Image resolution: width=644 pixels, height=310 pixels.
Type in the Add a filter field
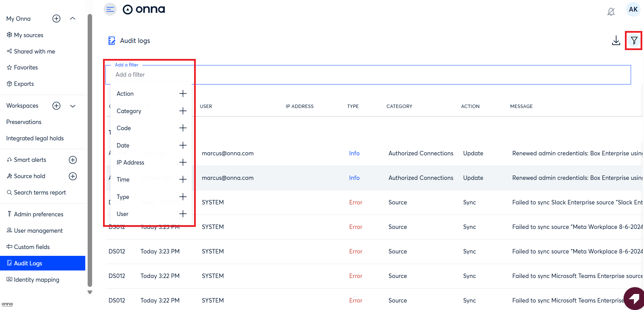(x=341, y=75)
